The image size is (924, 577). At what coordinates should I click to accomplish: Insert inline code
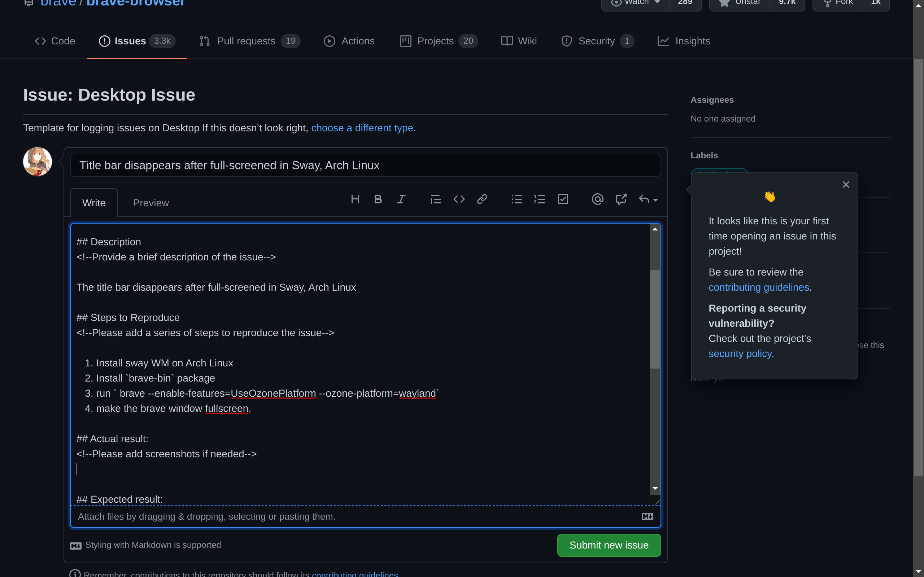458,199
